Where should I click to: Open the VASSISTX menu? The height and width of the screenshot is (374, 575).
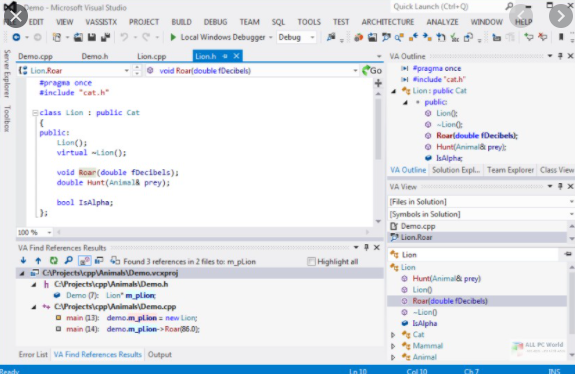tap(101, 22)
